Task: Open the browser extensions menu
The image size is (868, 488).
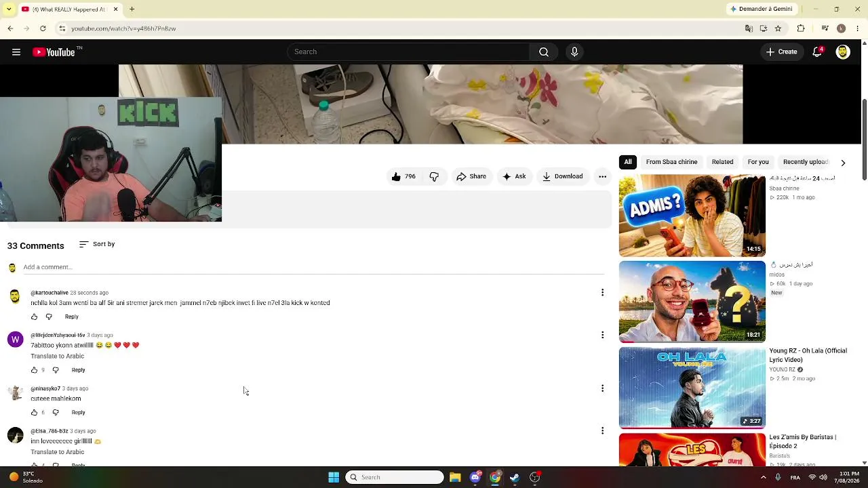Action: [x=801, y=28]
